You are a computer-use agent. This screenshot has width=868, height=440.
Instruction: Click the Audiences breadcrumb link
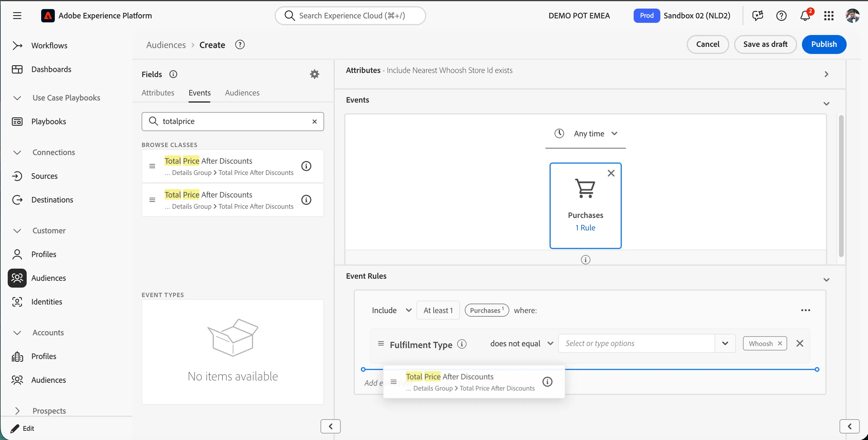[x=166, y=45]
